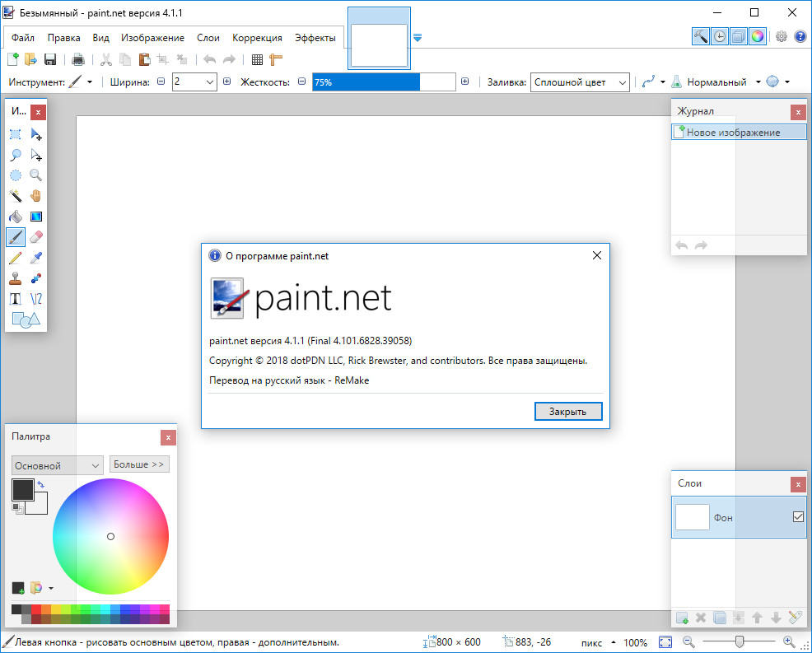
Task: Select the Color Picker eyedropper tool
Action: click(x=35, y=258)
